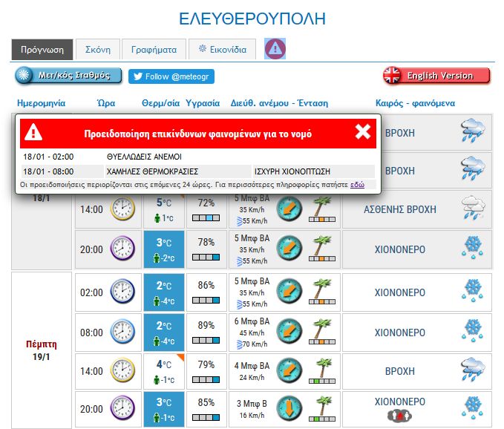
Task: Close the dangerous phenomena warning popup
Action: [x=362, y=132]
